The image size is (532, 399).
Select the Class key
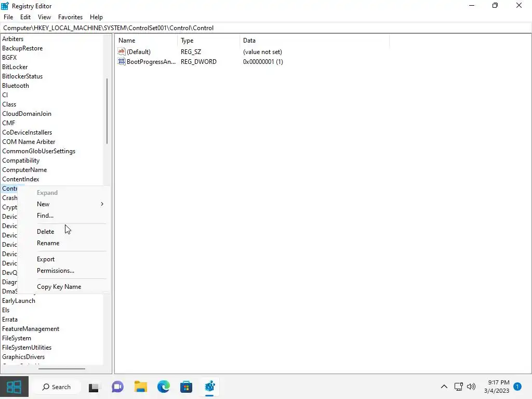(x=9, y=104)
